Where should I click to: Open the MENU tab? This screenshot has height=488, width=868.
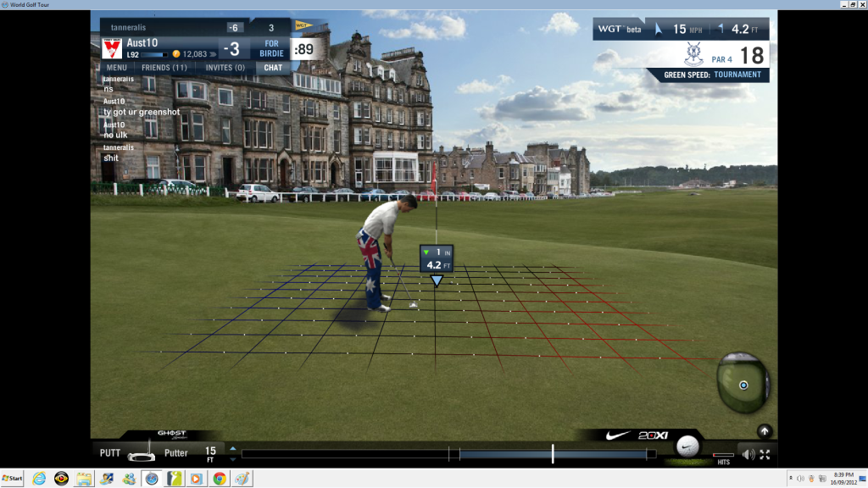(117, 68)
